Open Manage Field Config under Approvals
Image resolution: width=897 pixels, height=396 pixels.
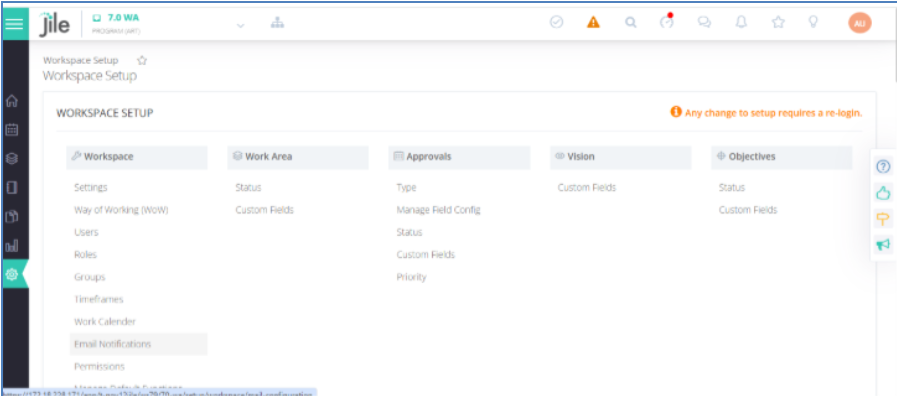point(438,210)
